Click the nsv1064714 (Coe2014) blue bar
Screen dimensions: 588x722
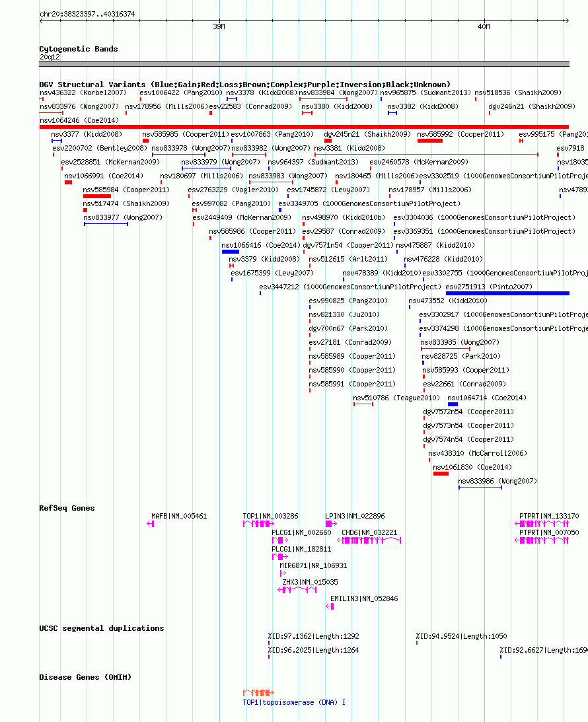click(x=453, y=404)
